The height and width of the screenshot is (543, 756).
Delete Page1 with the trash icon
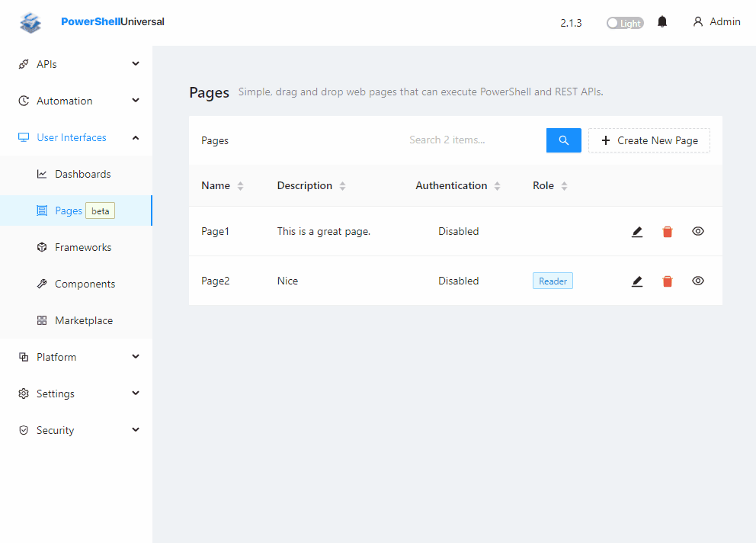pos(668,232)
